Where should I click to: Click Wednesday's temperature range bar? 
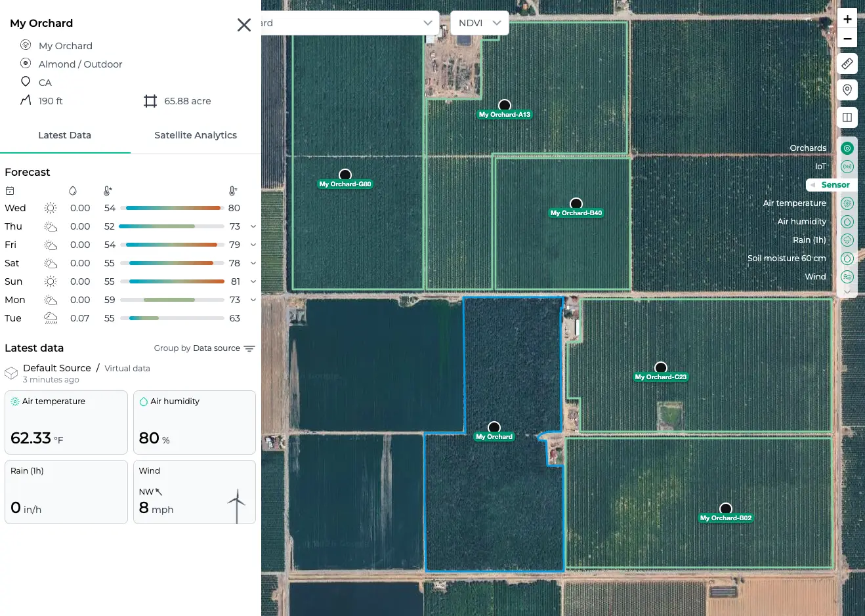click(173, 208)
